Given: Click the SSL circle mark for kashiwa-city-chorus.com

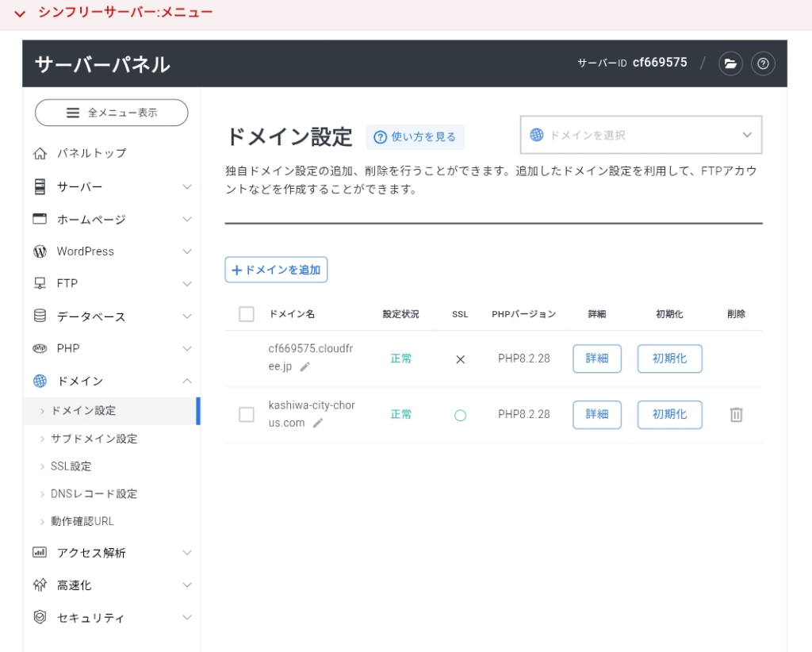Looking at the screenshot, I should pos(460,416).
